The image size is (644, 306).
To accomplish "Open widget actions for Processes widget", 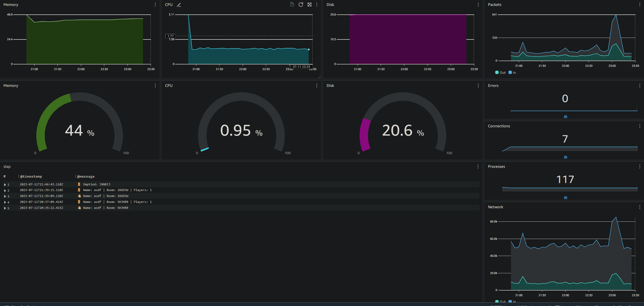I will coord(640,167).
